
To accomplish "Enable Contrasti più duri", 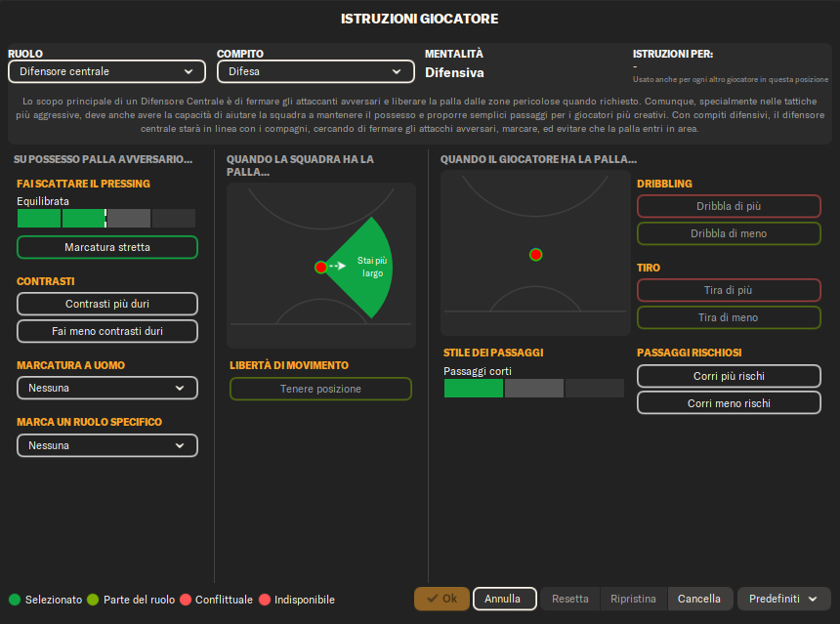I will pyautogui.click(x=107, y=304).
